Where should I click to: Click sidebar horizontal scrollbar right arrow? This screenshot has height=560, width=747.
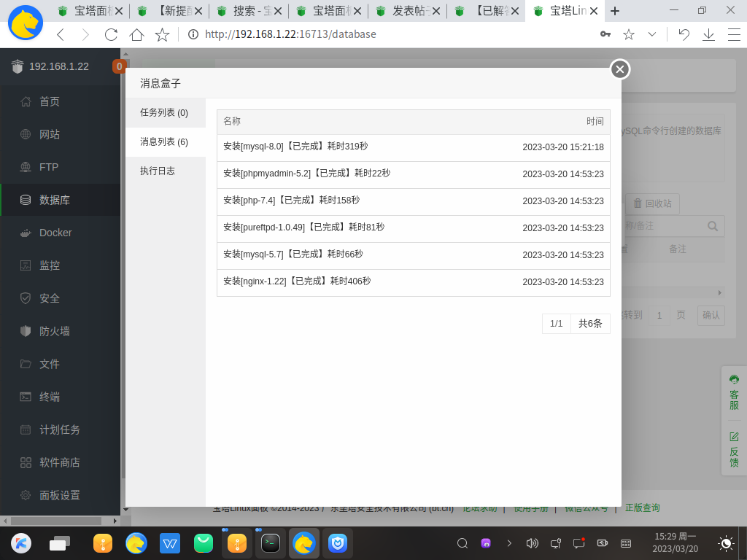tap(115, 521)
